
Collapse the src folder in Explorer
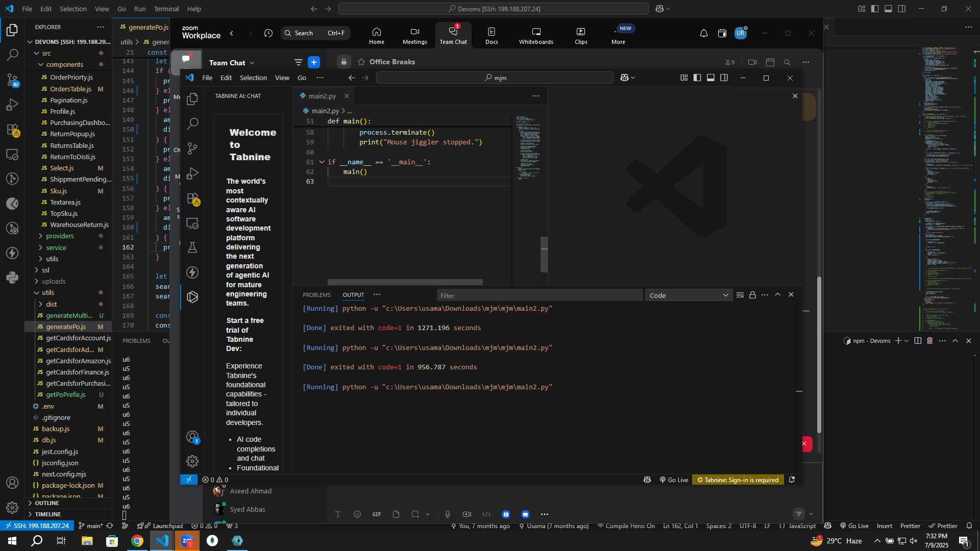(37, 53)
